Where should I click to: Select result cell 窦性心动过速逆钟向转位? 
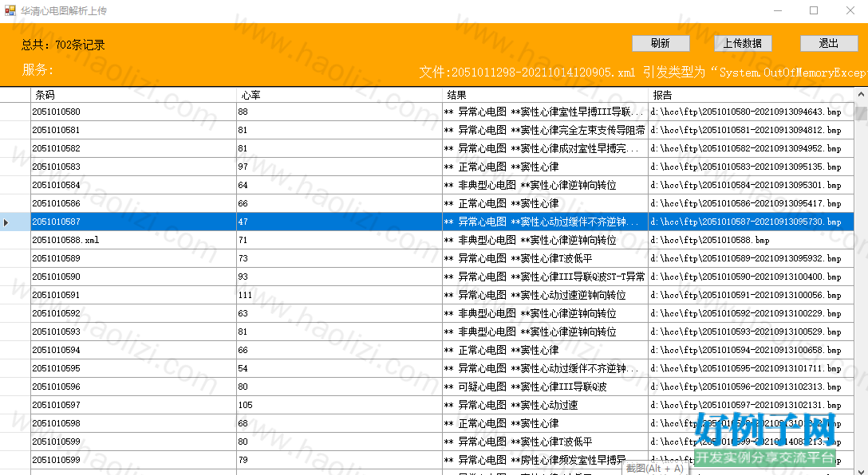tap(545, 295)
